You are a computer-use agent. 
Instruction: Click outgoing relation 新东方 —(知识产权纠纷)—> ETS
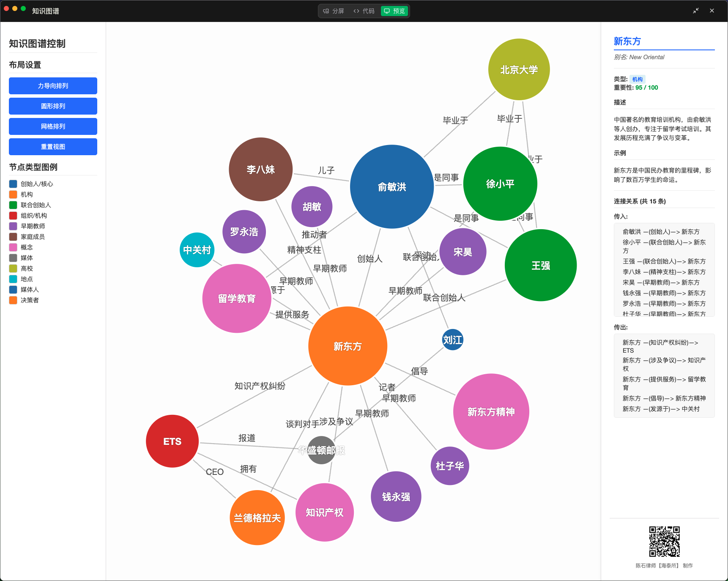tap(660, 346)
